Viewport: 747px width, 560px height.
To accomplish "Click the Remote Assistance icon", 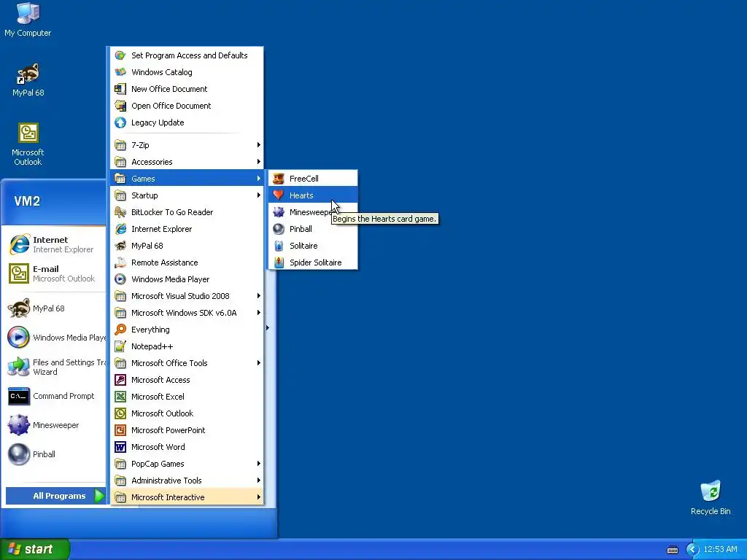I will 120,262.
